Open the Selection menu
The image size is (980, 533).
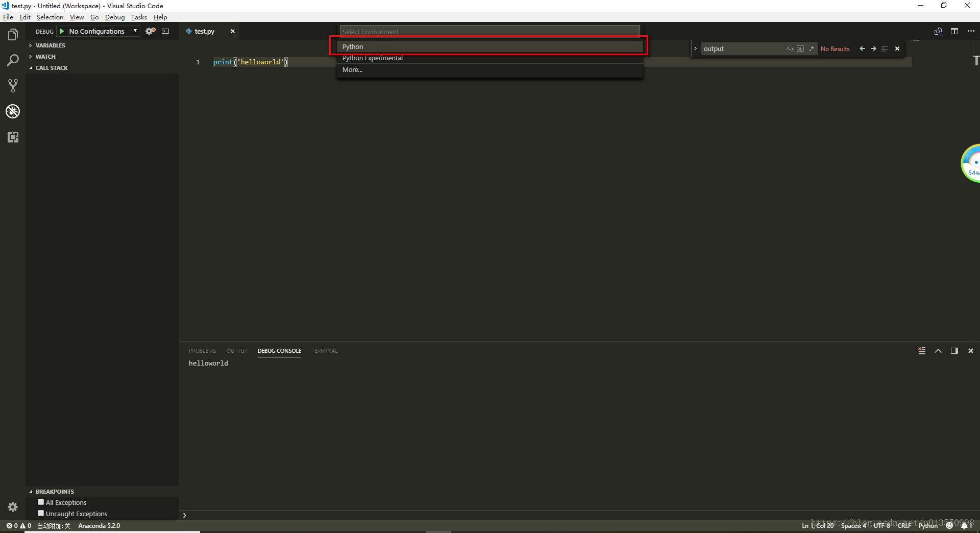coord(50,17)
